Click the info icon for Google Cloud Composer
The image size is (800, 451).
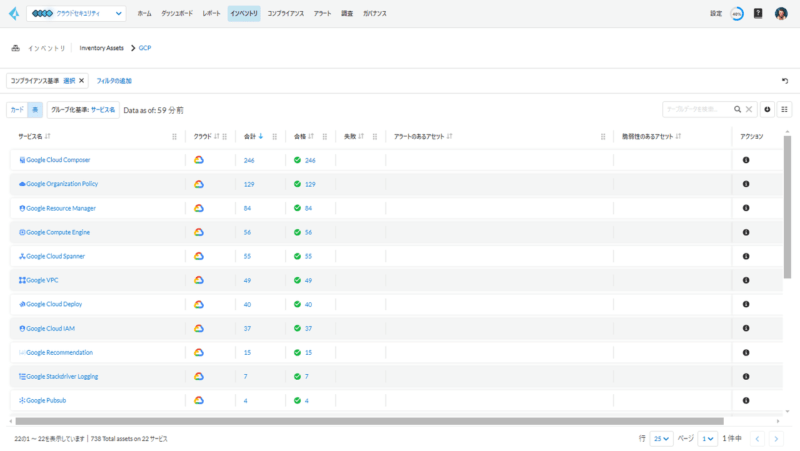[x=746, y=160]
